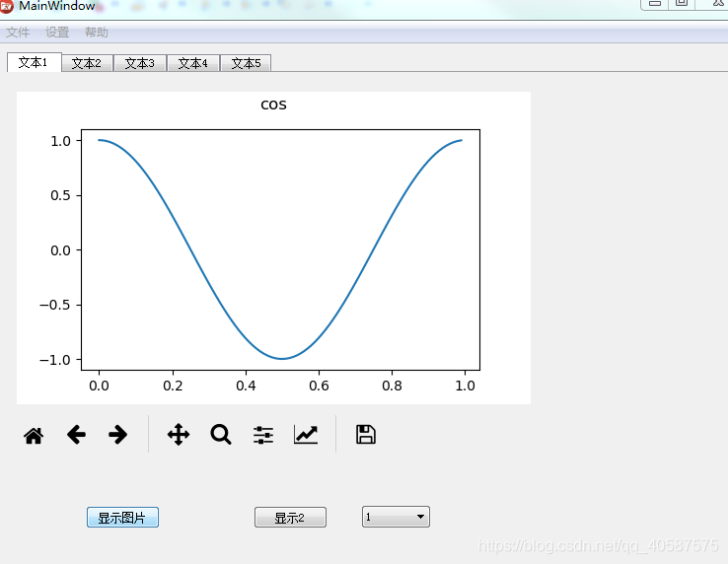Click the cos plot title
The image size is (728, 564).
273,105
